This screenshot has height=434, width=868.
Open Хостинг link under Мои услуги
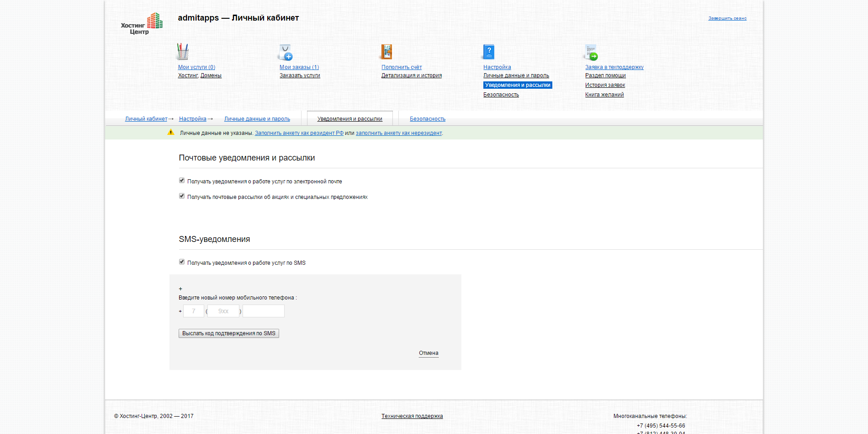coord(188,75)
